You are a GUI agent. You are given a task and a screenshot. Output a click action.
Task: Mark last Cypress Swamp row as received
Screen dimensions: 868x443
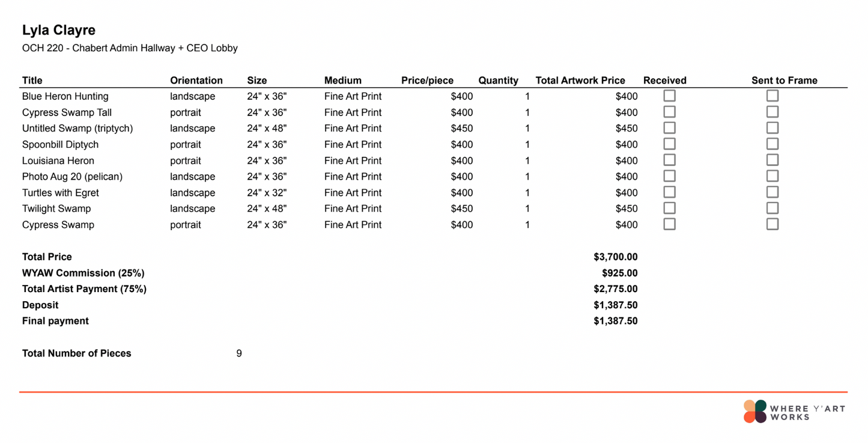pos(669,224)
